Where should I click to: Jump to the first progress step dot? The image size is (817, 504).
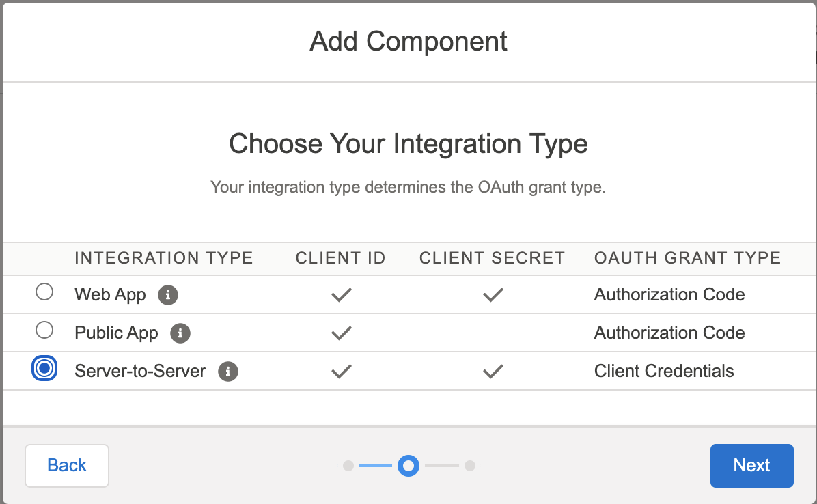pos(348,466)
